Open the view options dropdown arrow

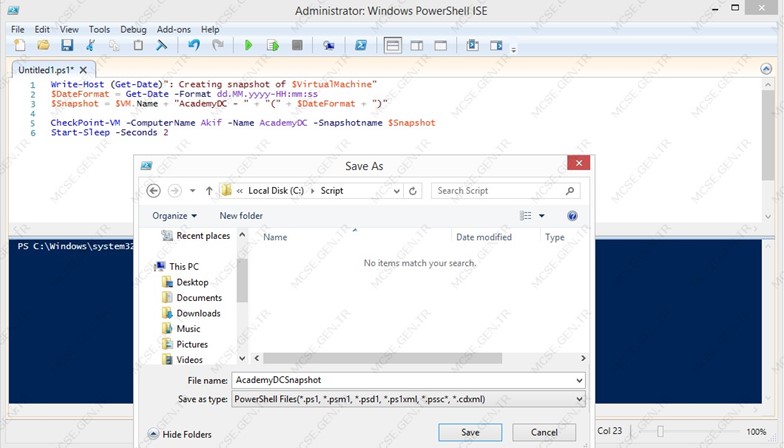(542, 216)
